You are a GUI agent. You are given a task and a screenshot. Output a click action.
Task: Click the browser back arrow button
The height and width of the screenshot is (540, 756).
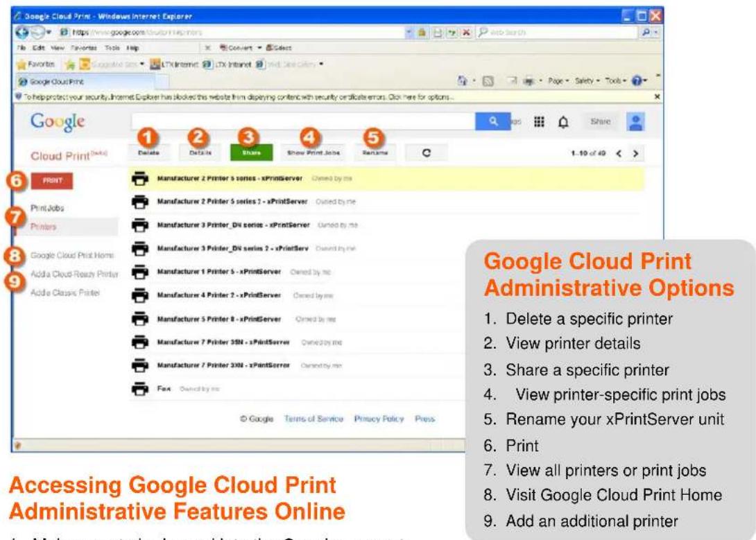pyautogui.click(x=22, y=32)
